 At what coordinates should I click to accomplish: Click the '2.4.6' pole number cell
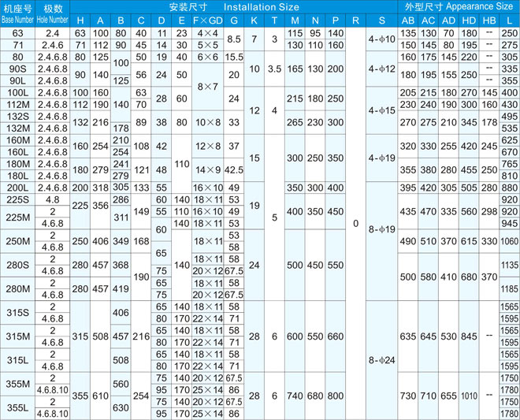(53, 45)
